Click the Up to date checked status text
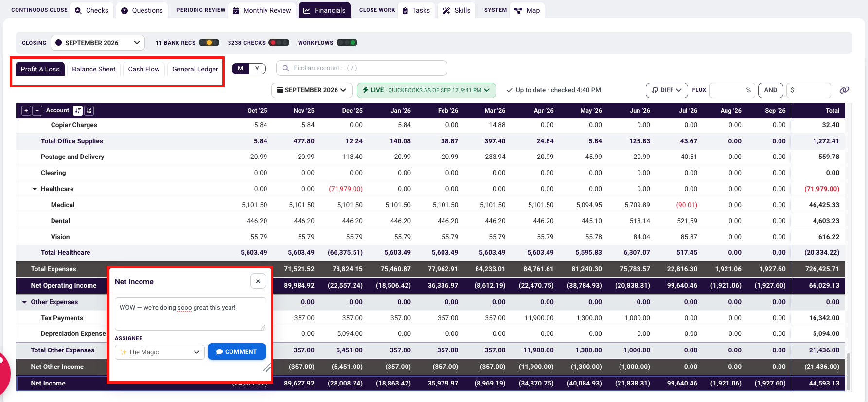This screenshot has height=402, width=868. point(558,90)
